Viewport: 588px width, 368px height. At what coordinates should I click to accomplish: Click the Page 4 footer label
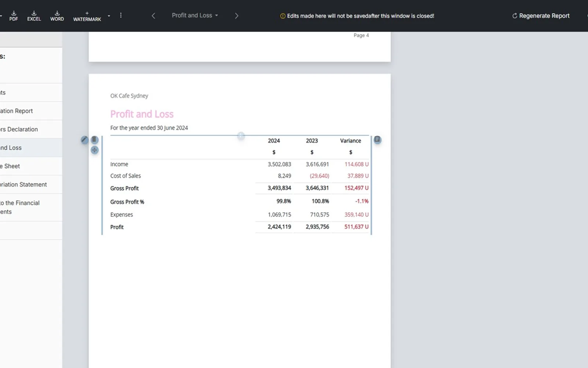361,35
